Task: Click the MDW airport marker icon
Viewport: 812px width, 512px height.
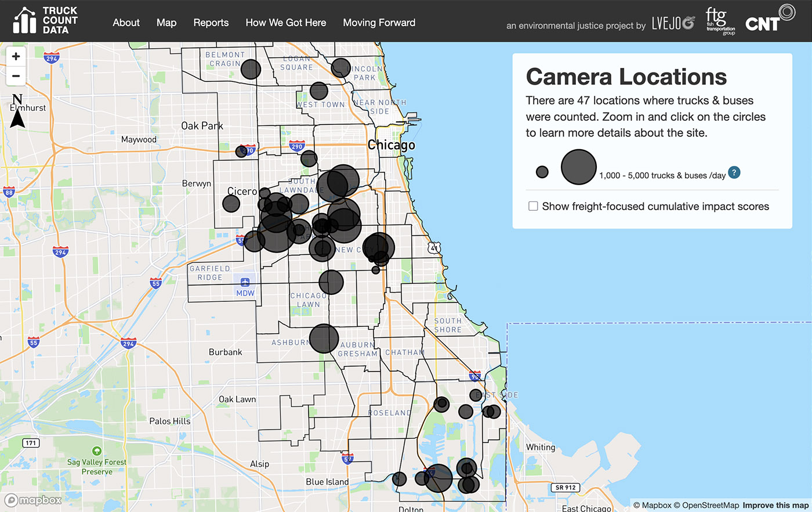Action: [245, 283]
